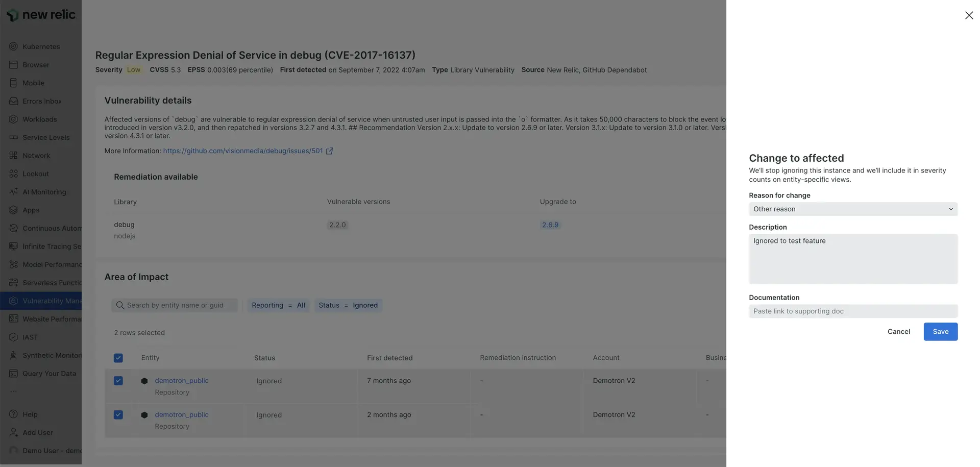Image resolution: width=980 pixels, height=467 pixels.
Task: Expand the more sidebar items ellipsis
Action: coord(13,391)
